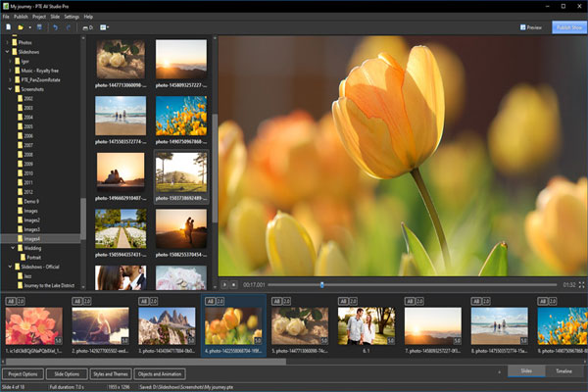
Task: Click the Stop button under the preview
Action: pos(234,284)
